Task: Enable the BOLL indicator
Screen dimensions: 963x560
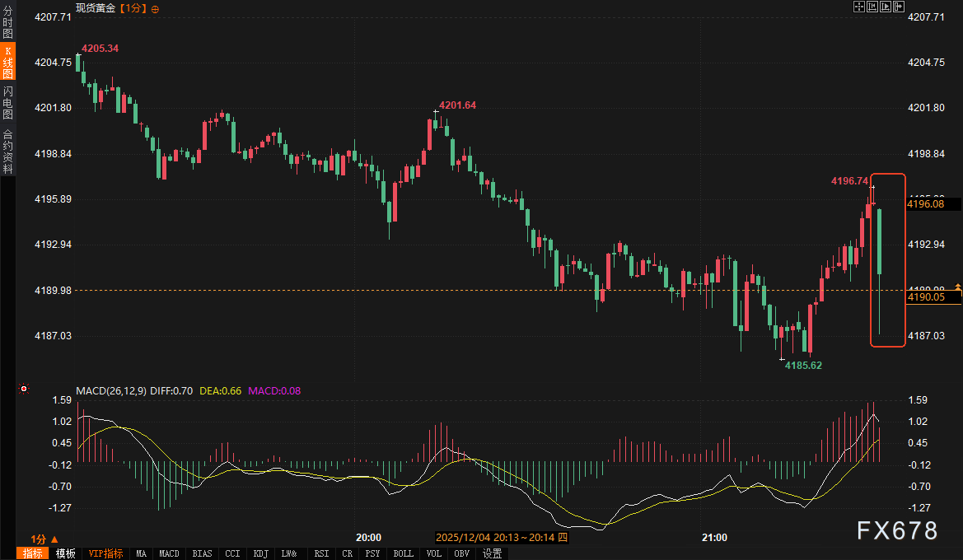Action: point(404,553)
